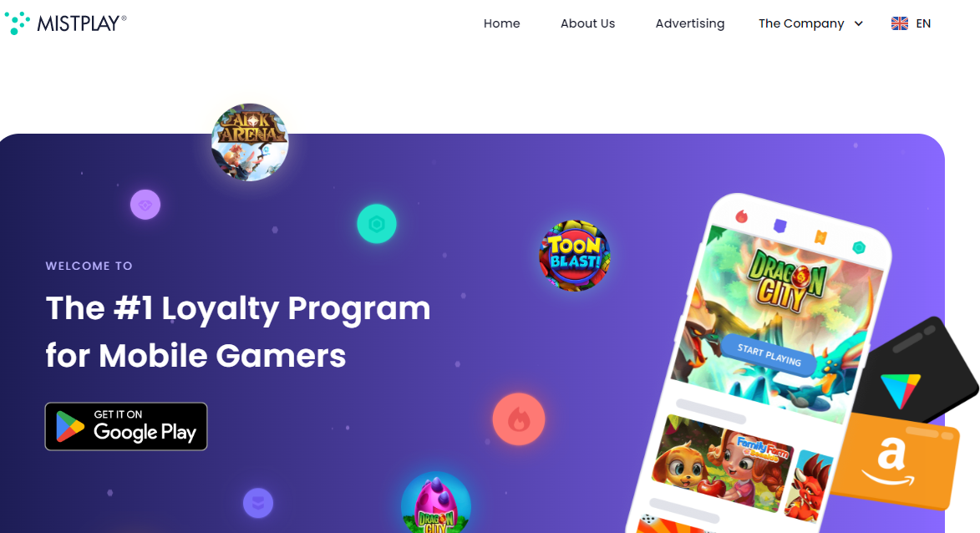Click the teal hexagon bubble icon

pyautogui.click(x=377, y=224)
